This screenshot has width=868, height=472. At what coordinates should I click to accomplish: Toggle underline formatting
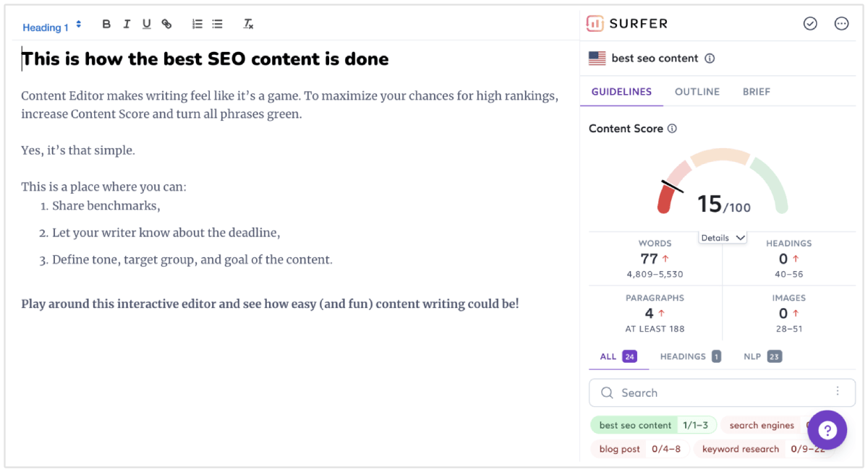pyautogui.click(x=147, y=25)
